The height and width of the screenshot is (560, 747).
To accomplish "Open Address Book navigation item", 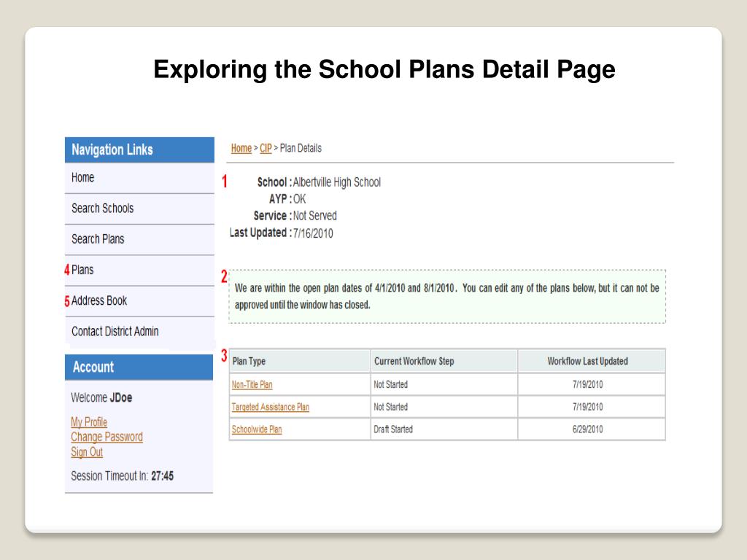I will tap(139, 301).
